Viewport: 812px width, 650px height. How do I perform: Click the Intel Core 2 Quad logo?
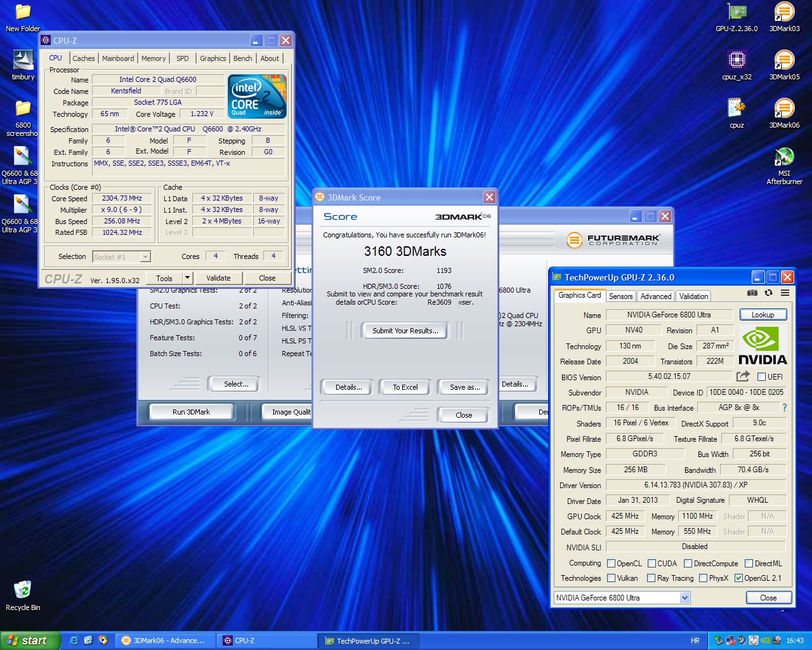click(x=258, y=96)
